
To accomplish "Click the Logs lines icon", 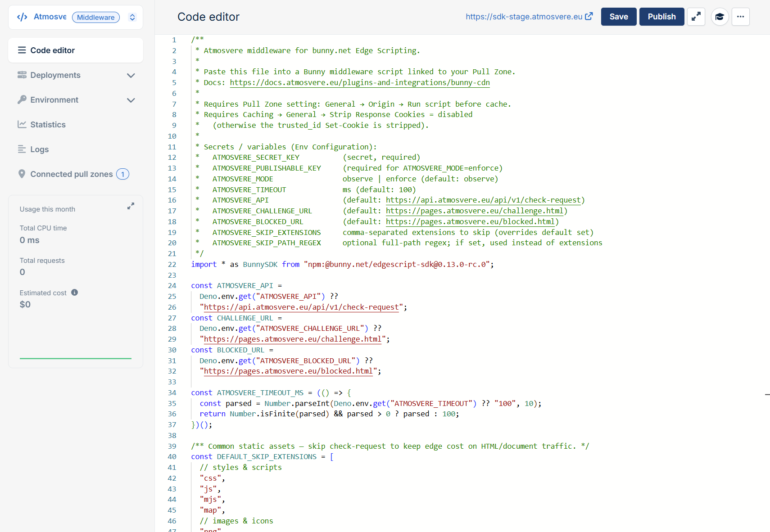I will tap(22, 149).
